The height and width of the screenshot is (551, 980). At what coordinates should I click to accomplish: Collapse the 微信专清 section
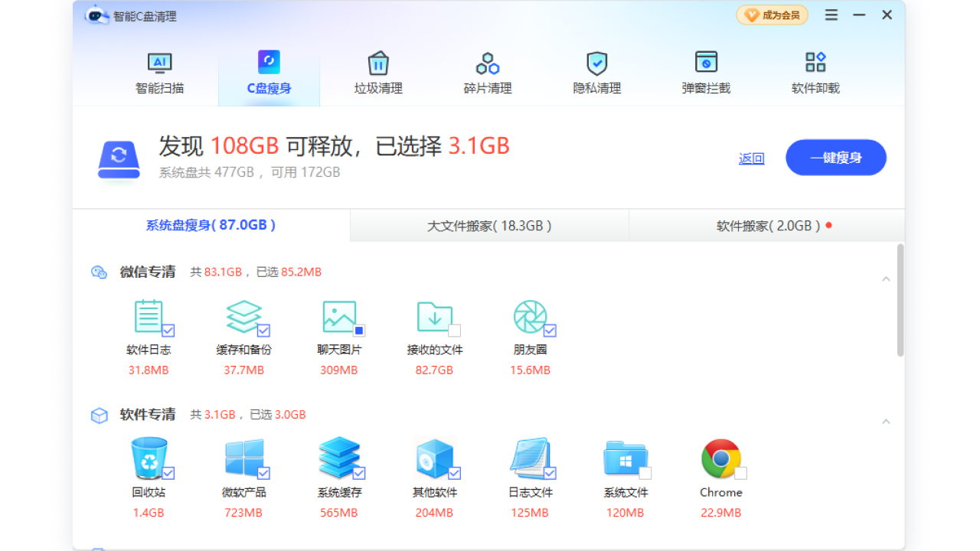point(886,279)
